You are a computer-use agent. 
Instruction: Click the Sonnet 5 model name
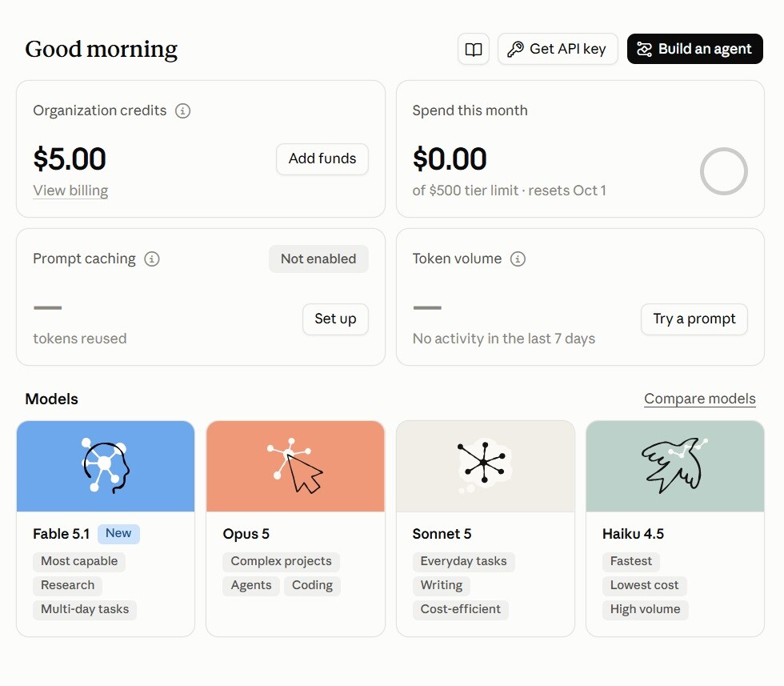click(x=442, y=534)
